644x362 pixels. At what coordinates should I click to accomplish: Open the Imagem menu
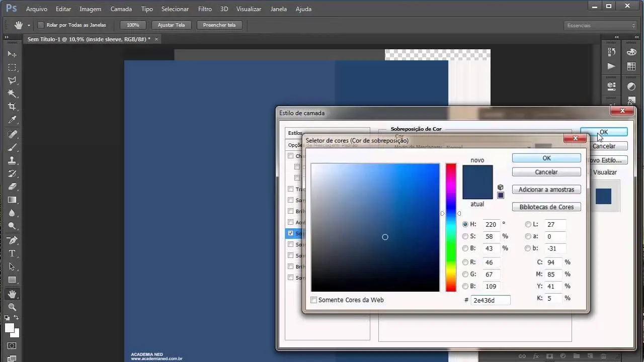(91, 9)
